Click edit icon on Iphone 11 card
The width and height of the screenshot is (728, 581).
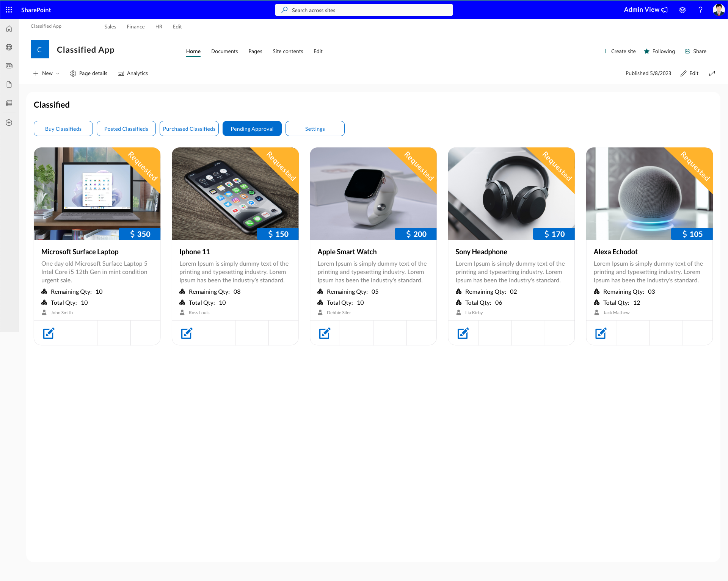[x=187, y=333]
